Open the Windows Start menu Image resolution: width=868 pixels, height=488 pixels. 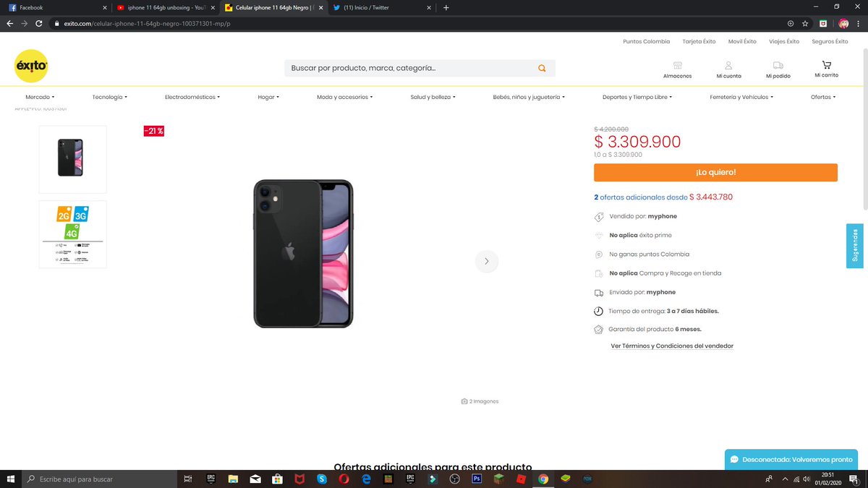coord(10,479)
